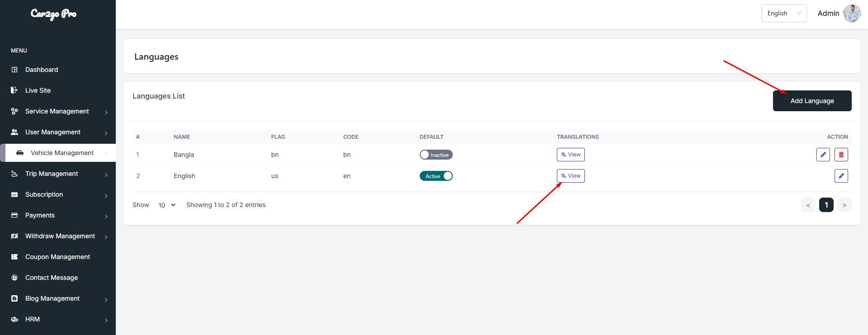Select page 1 in pagination
Viewport: 868px width, 335px height.
tap(826, 205)
